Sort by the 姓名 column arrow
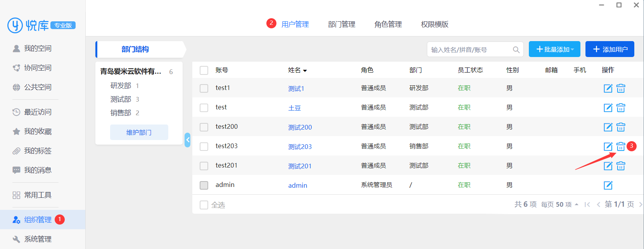Viewport: 644px width, 249px height. 305,71
